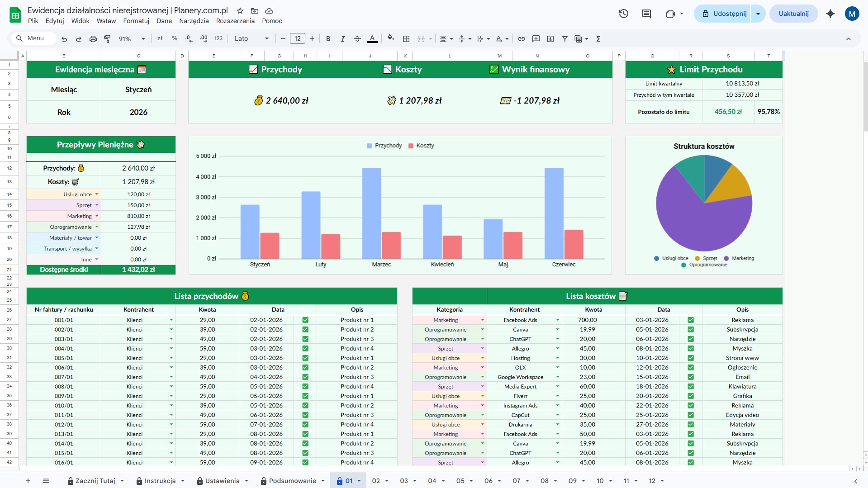Open version history clock icon
Image resolution: width=868 pixels, height=488 pixels.
click(623, 14)
